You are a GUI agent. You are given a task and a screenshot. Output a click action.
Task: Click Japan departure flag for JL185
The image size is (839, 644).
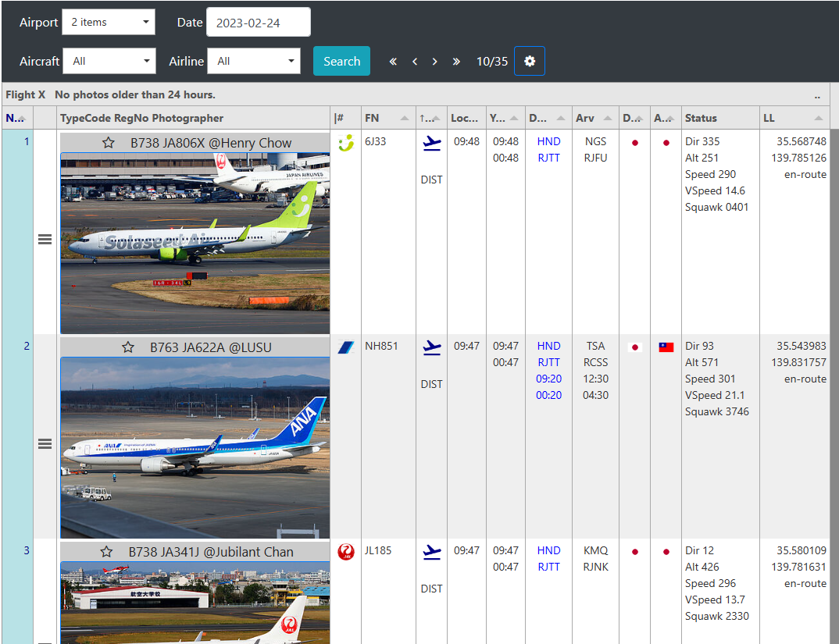click(x=635, y=551)
